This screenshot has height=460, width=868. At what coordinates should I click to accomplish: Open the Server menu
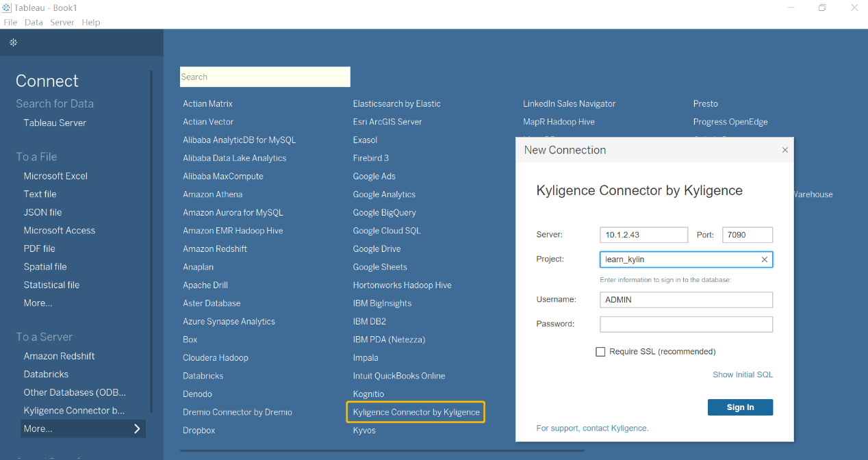62,22
